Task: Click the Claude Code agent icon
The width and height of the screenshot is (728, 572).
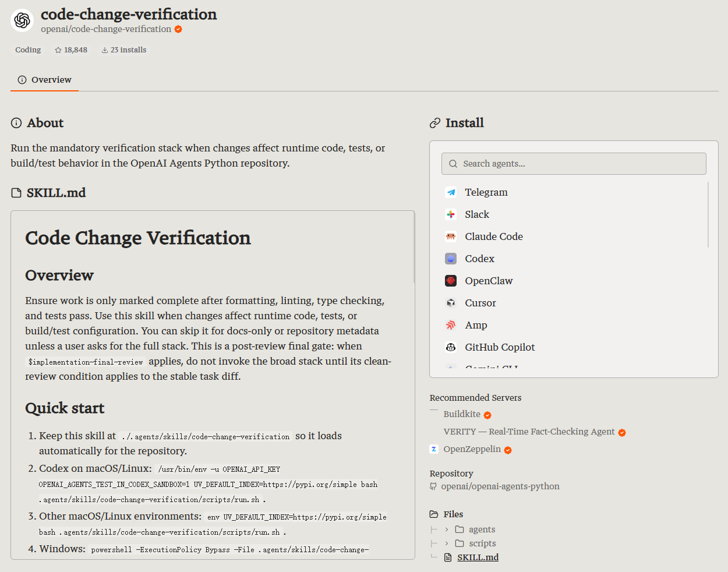Action: click(x=451, y=236)
